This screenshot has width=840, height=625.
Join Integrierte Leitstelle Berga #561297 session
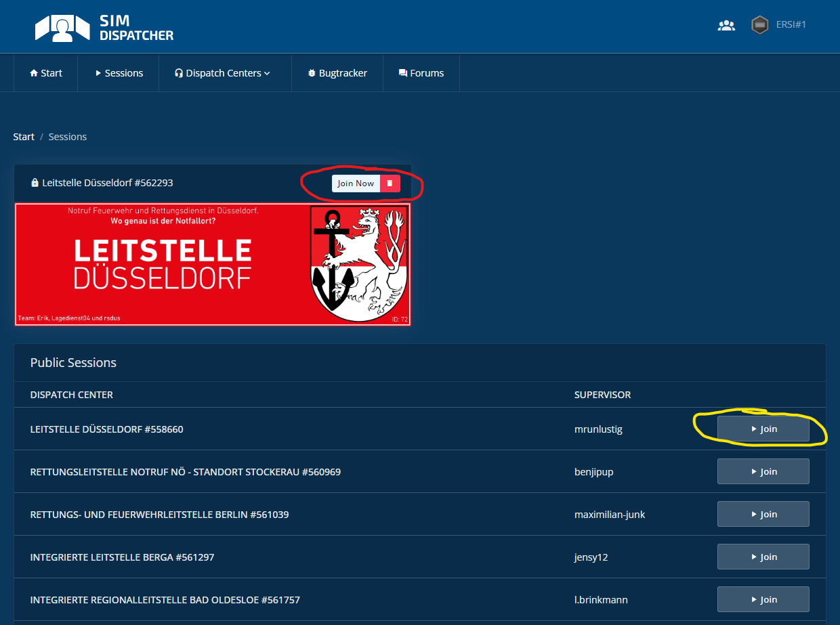click(763, 557)
